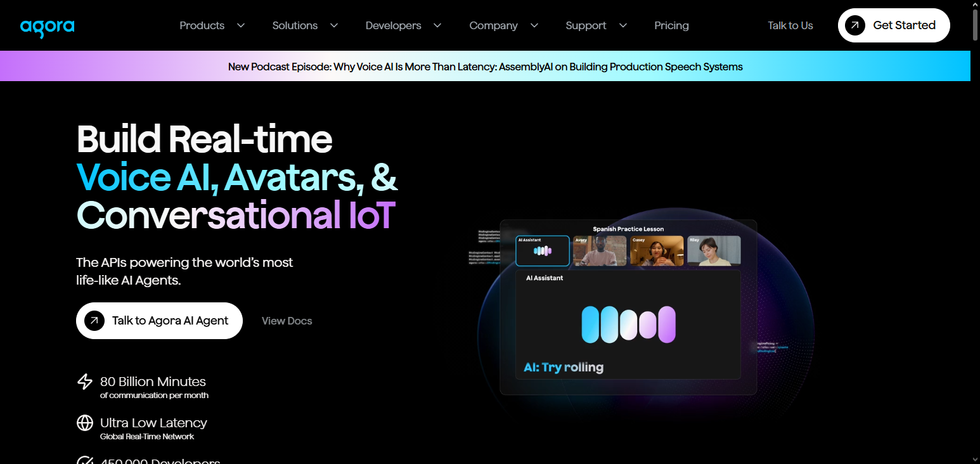
Task: Click the Talk to Us link
Action: coord(790,25)
